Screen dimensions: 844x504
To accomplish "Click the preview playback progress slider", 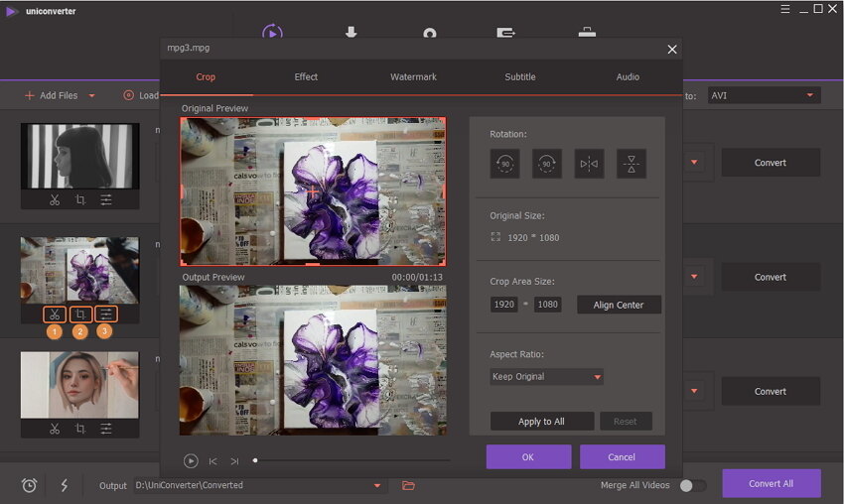I will click(x=352, y=460).
